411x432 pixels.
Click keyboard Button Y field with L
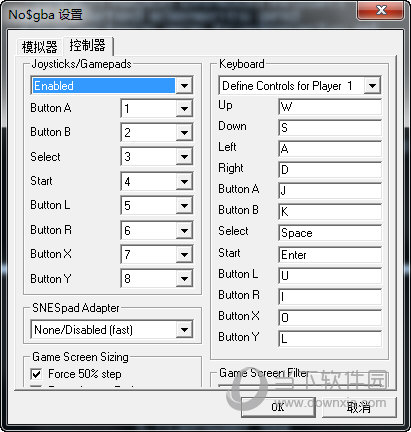coord(330,339)
